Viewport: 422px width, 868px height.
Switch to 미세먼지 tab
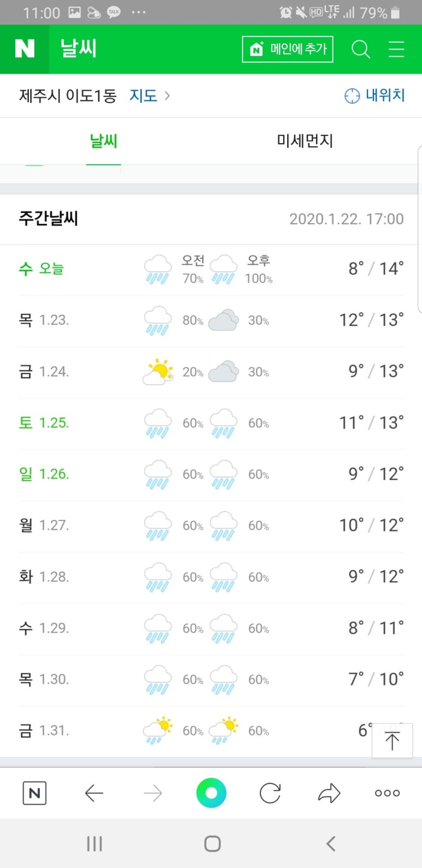pos(305,141)
